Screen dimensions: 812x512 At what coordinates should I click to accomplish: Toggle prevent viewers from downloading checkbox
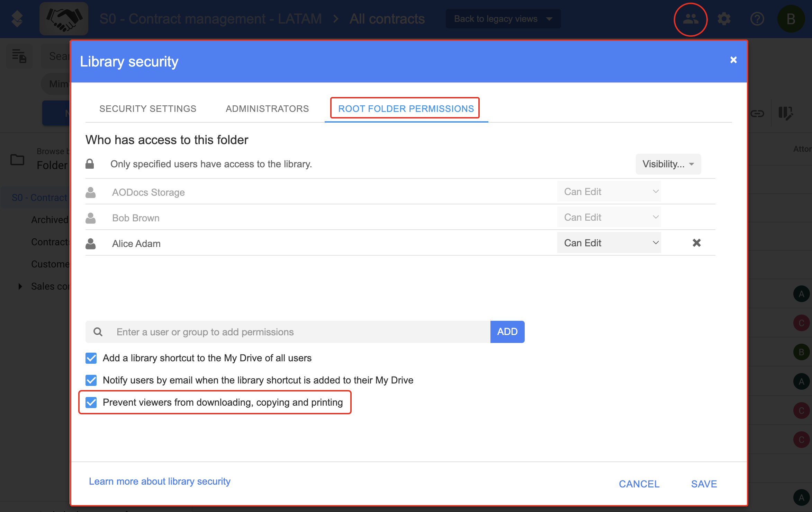[91, 402]
